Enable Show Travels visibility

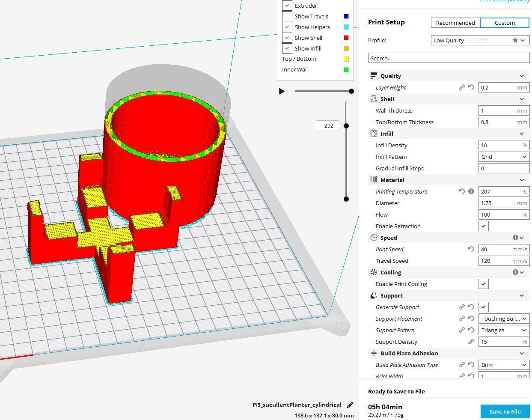click(x=286, y=16)
